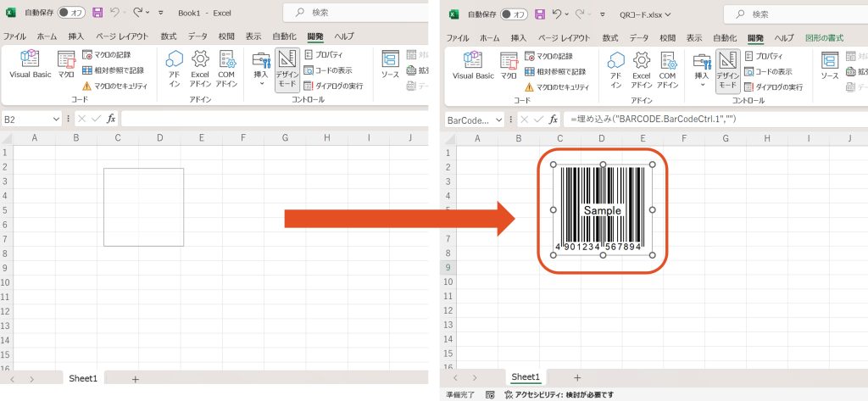Select Sheet1 tab in Book1 window

click(83, 378)
